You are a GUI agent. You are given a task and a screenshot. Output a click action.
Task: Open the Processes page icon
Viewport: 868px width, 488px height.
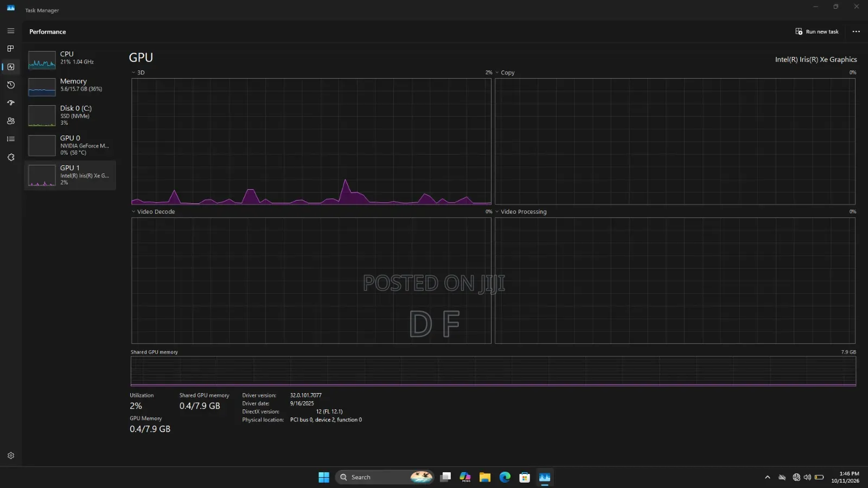point(11,49)
